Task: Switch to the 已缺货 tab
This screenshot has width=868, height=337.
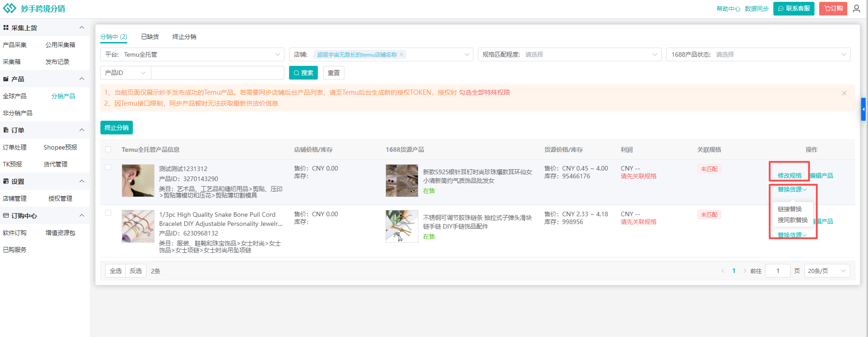Action: pyautogui.click(x=150, y=37)
